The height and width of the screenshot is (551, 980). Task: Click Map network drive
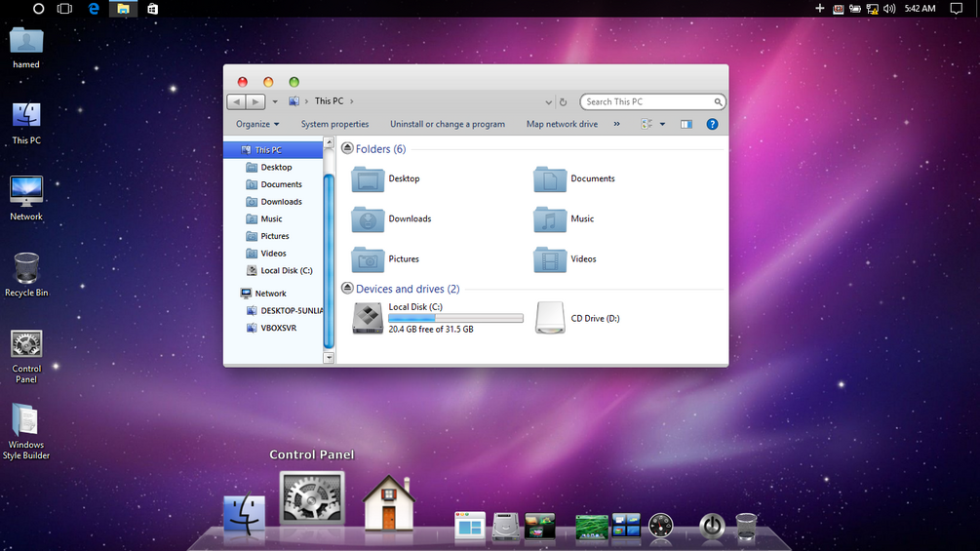[562, 124]
